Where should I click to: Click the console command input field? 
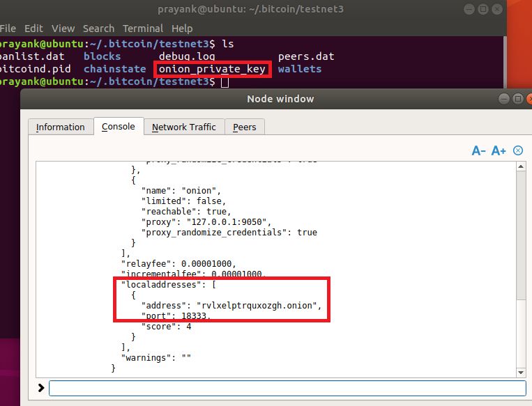(x=287, y=388)
